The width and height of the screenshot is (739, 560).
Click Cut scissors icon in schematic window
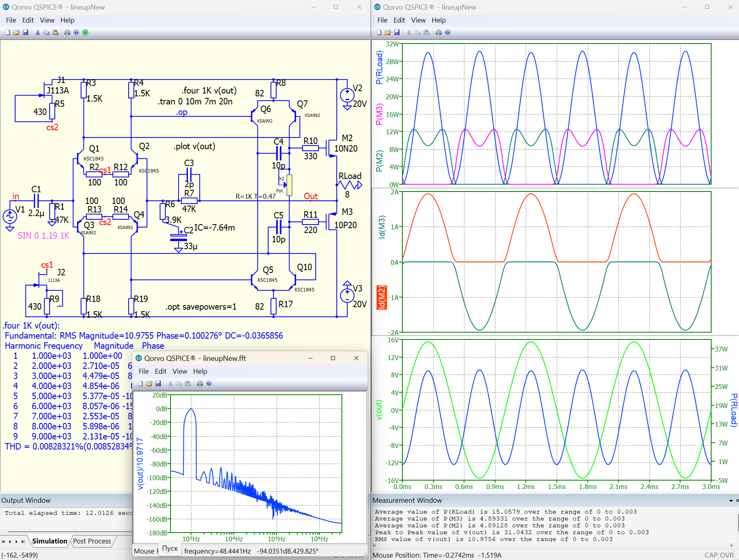(x=37, y=33)
